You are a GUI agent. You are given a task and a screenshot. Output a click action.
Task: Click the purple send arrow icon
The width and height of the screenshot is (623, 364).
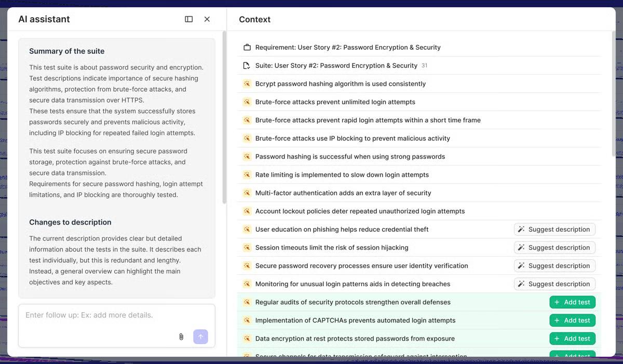coord(200,337)
